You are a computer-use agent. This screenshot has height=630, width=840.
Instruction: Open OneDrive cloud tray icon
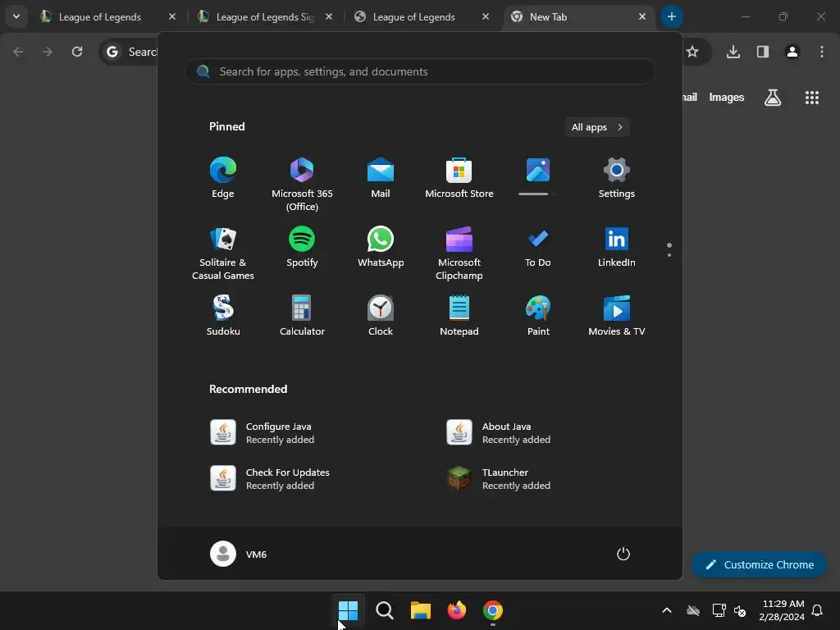(693, 610)
